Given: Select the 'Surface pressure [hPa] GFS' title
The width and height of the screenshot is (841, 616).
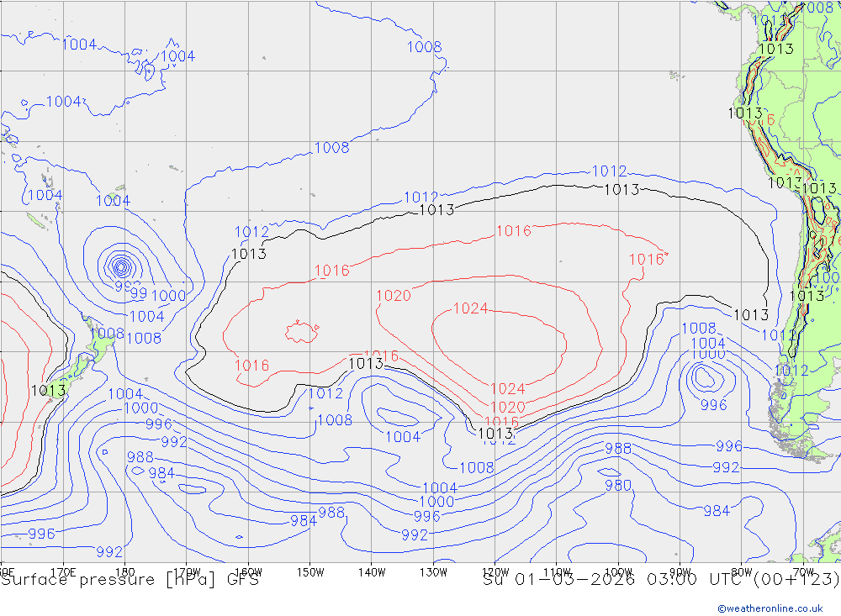Looking at the screenshot, I should (130, 580).
